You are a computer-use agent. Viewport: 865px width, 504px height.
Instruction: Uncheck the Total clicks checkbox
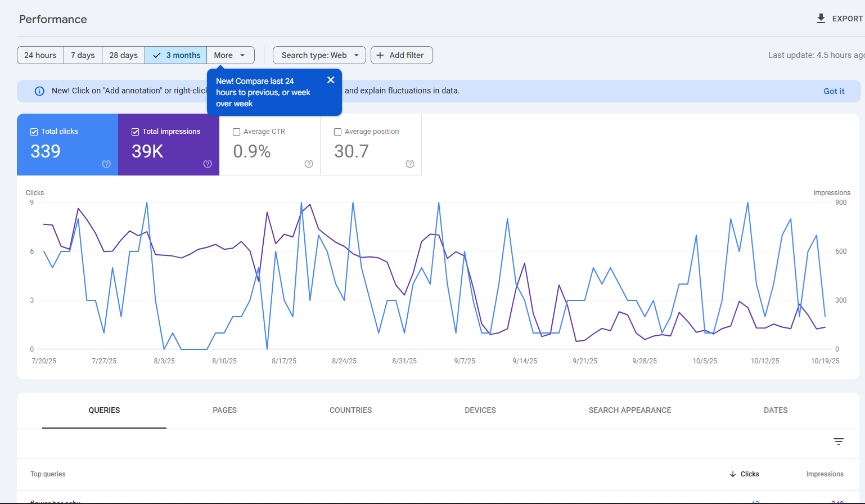tap(34, 132)
